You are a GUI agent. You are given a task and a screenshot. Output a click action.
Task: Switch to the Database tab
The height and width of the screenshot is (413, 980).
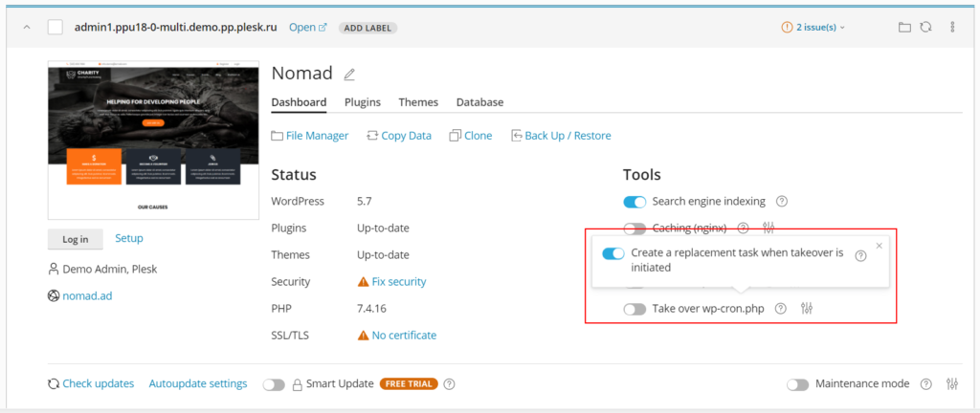pyautogui.click(x=480, y=102)
